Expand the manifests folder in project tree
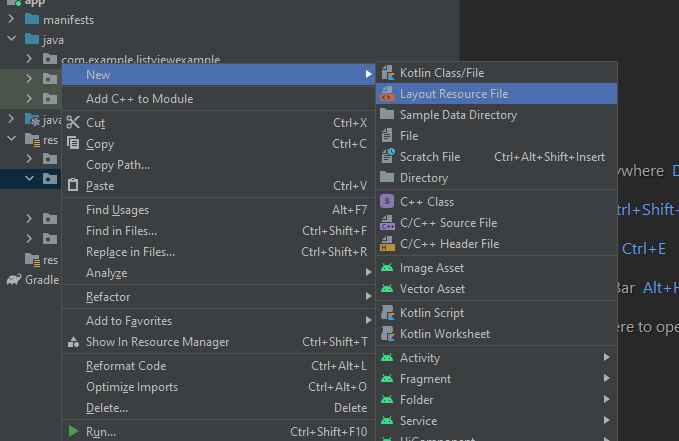Image resolution: width=679 pixels, height=441 pixels. [11, 19]
